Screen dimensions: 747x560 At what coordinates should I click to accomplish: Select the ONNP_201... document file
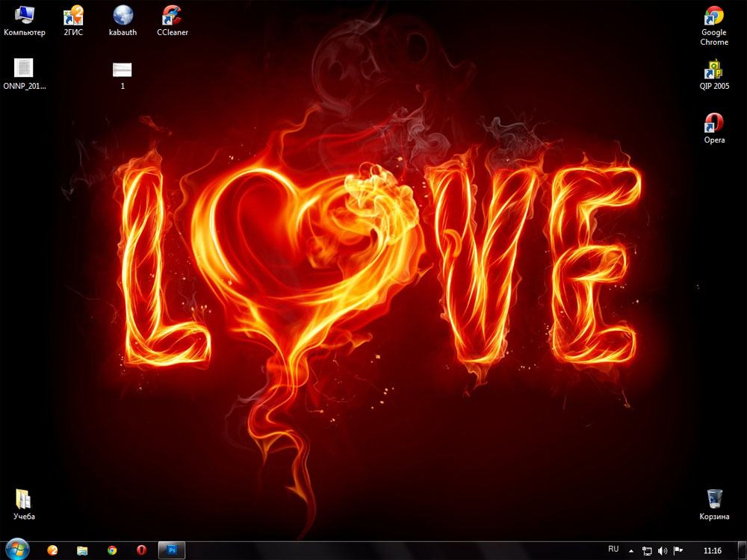25,74
